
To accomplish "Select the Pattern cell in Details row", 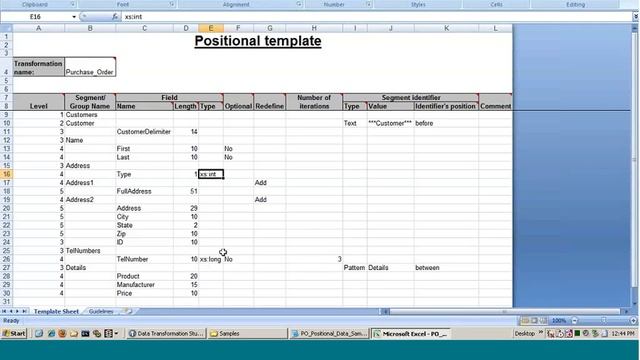I will click(354, 268).
